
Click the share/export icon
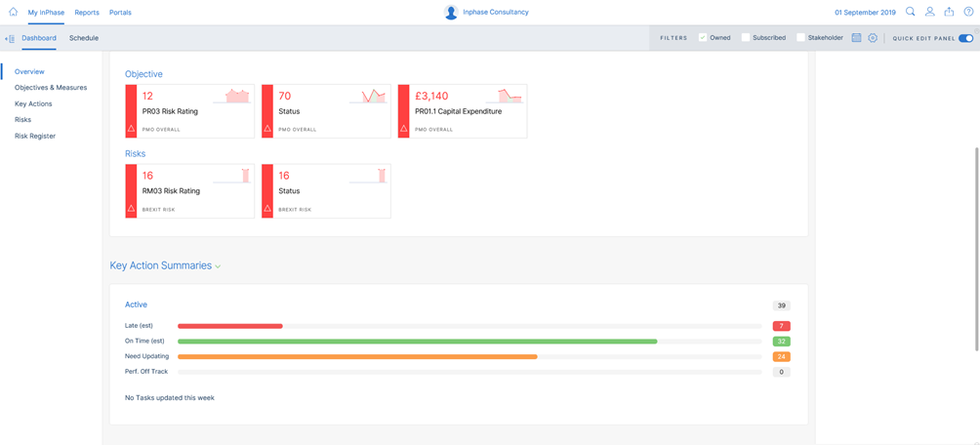click(950, 12)
